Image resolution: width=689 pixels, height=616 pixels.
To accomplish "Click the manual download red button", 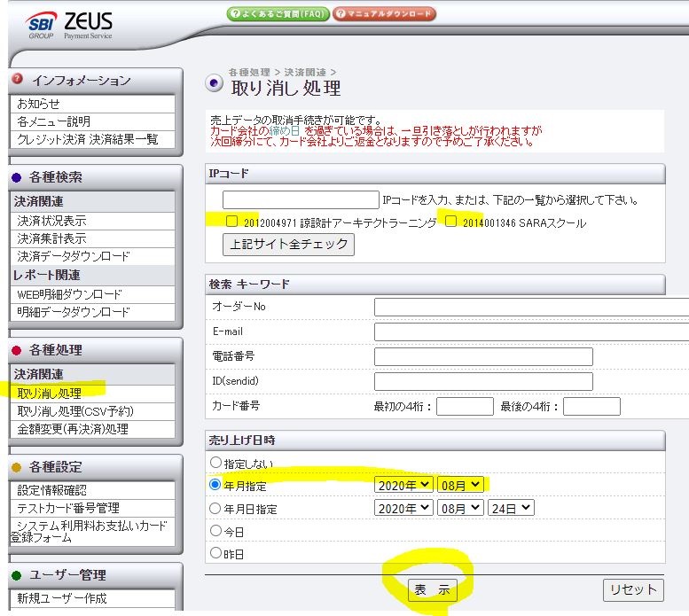I will click(x=385, y=14).
